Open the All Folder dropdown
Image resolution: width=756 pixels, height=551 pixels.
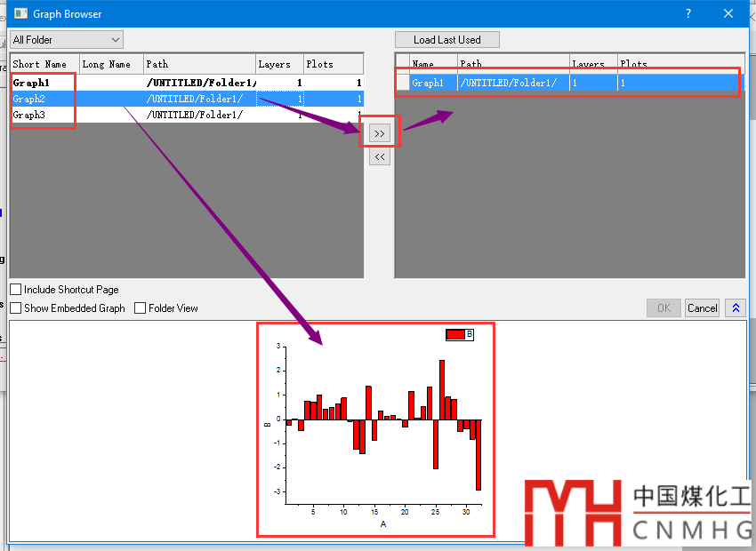[67, 40]
